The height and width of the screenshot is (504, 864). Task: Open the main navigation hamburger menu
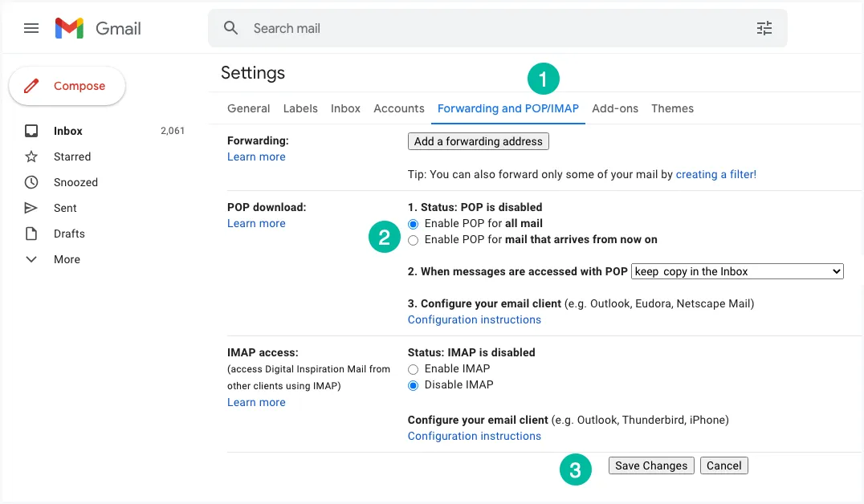pyautogui.click(x=31, y=28)
